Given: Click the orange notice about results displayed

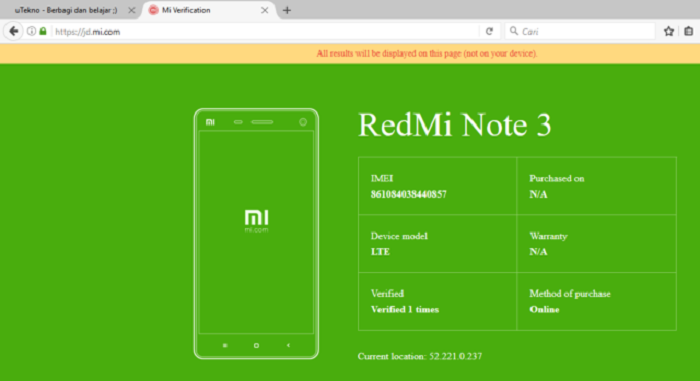Looking at the screenshot, I should click(427, 54).
